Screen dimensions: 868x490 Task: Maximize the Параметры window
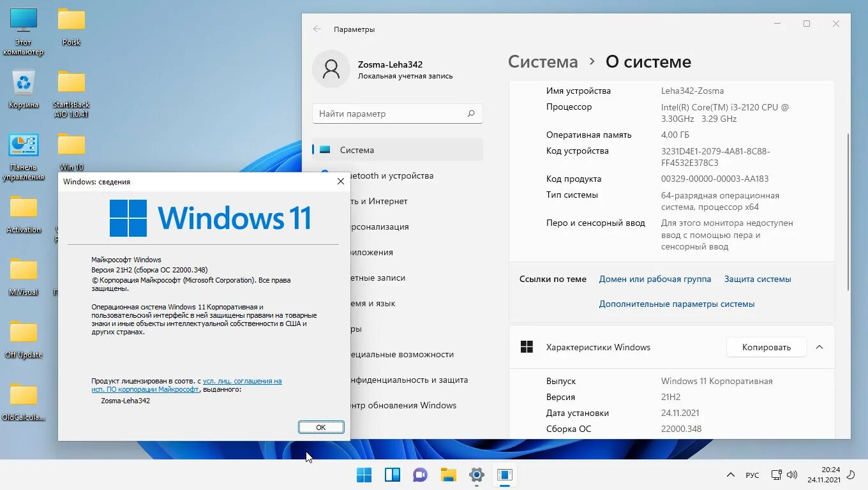click(807, 24)
